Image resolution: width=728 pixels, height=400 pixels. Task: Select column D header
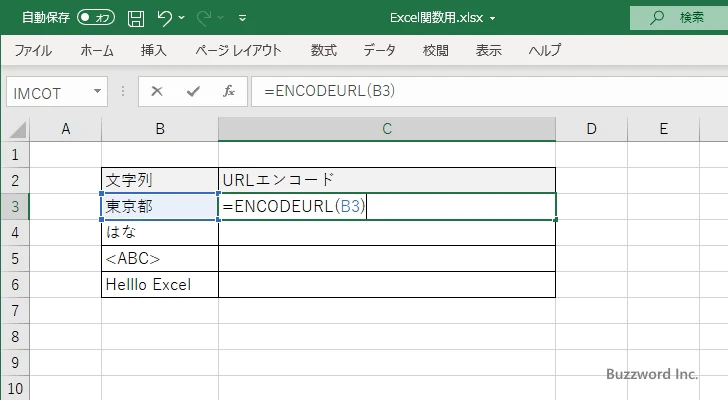[x=591, y=129]
